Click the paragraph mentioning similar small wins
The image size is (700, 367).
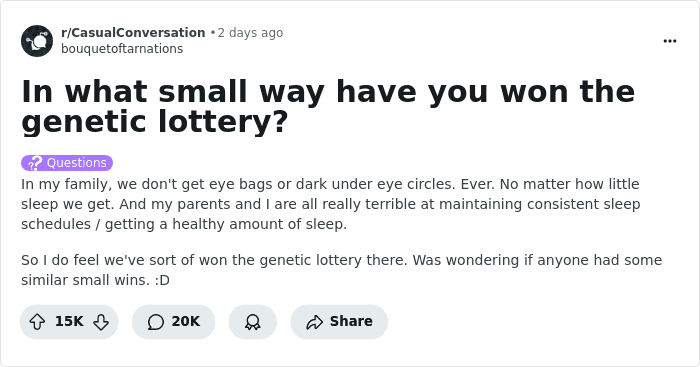coord(342,270)
